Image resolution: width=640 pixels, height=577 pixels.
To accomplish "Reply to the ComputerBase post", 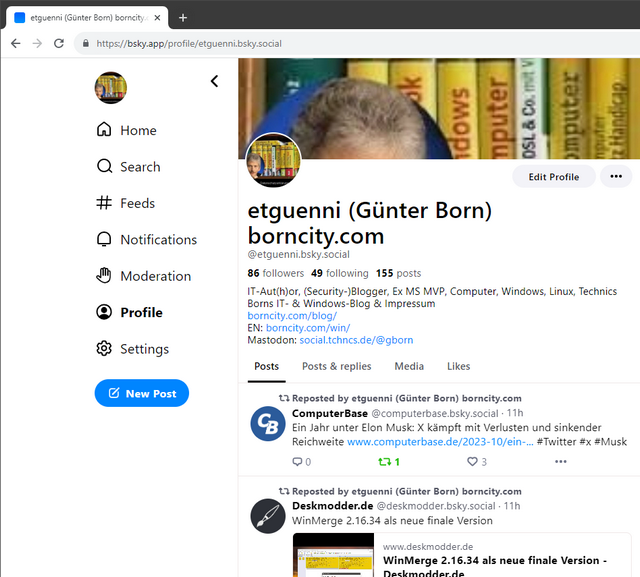I will pyautogui.click(x=302, y=462).
